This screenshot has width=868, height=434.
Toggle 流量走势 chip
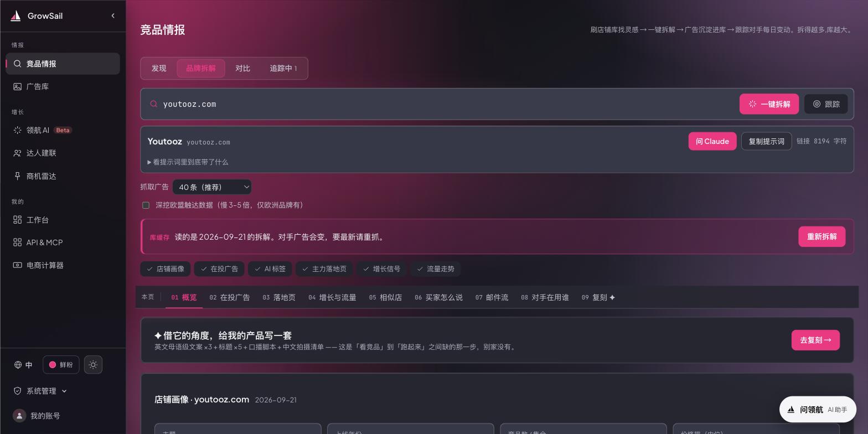[435, 269]
